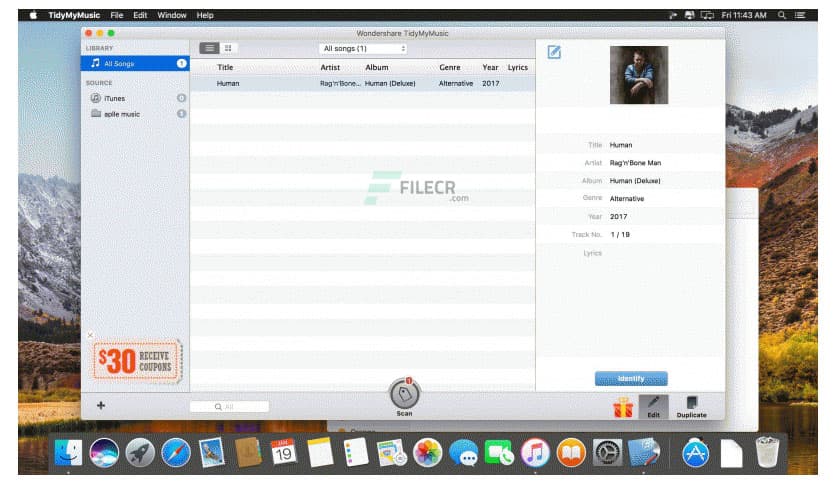Click the Title field value Human in details
The image size is (836, 484).
(x=621, y=145)
